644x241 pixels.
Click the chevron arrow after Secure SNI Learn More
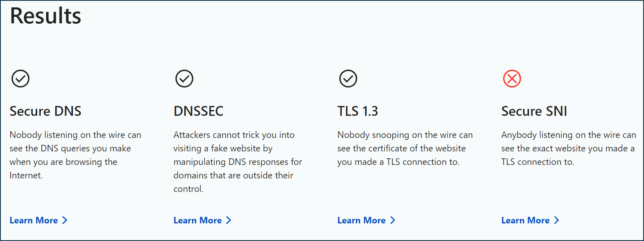(556, 220)
